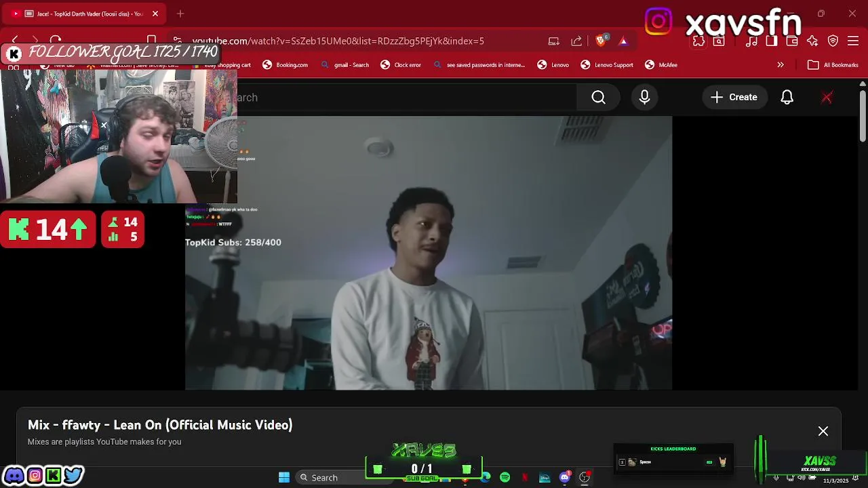
Task: Click the network icon in system tray
Action: pos(790,478)
